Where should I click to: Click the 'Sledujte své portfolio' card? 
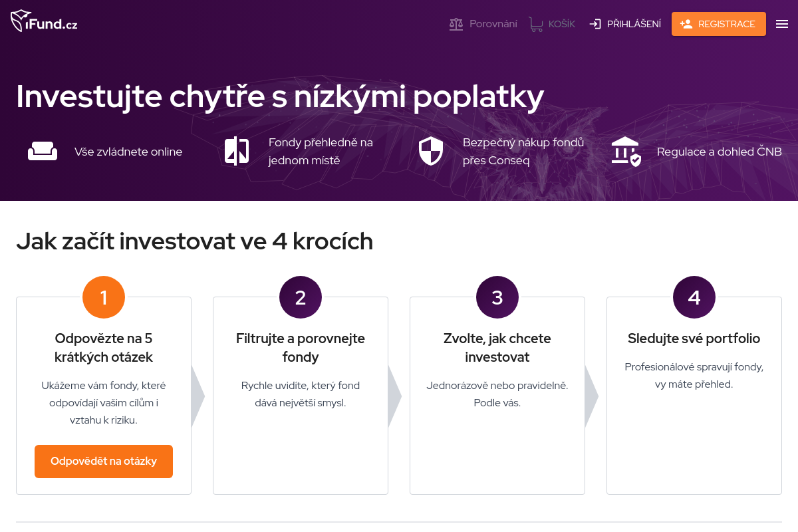pyautogui.click(x=694, y=396)
